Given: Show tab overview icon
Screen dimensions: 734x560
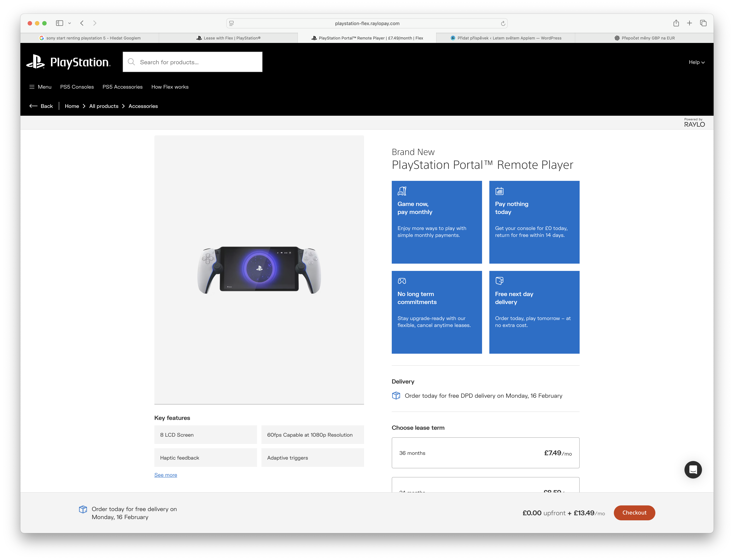Looking at the screenshot, I should (703, 23).
